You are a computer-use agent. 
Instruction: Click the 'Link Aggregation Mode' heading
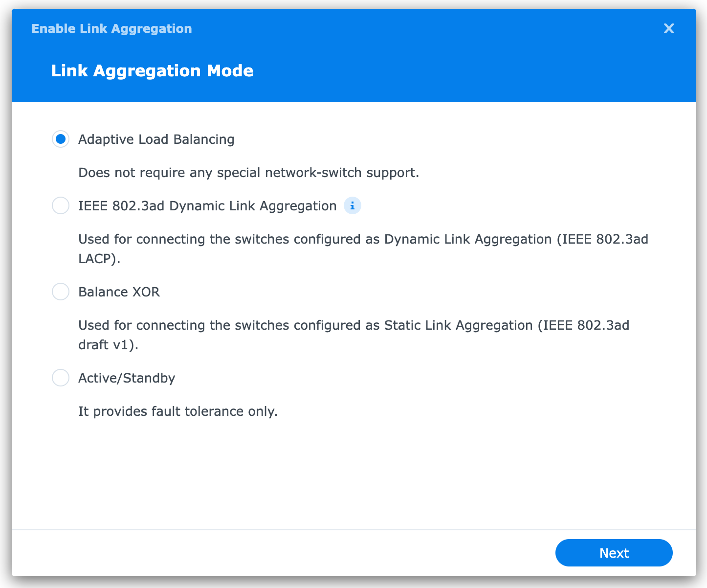(x=152, y=71)
